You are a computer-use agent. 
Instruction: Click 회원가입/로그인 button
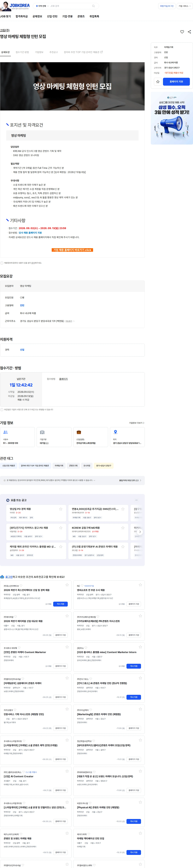point(167,6)
